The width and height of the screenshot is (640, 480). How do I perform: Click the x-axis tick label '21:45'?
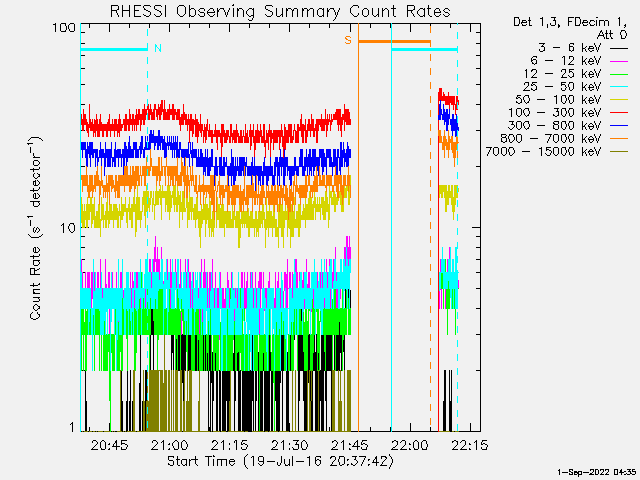click(349, 445)
